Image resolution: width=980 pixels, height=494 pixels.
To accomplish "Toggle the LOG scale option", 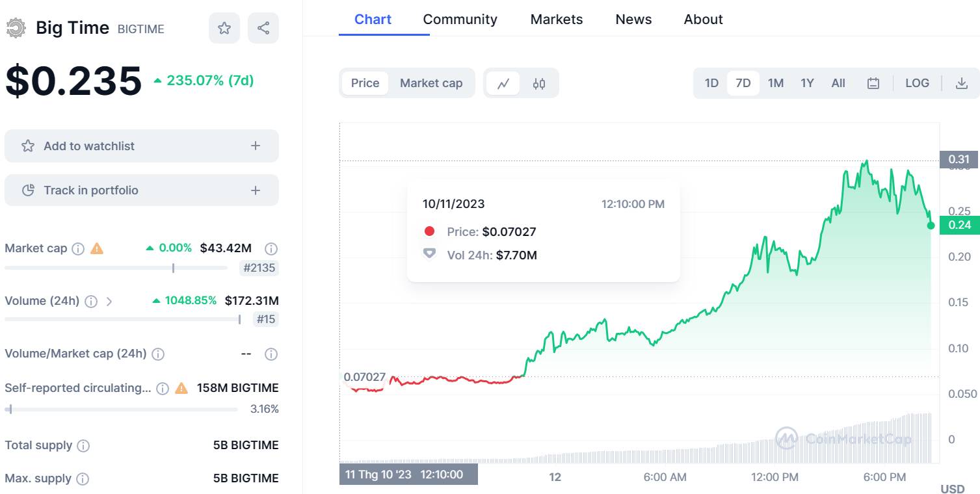I will click(x=917, y=83).
